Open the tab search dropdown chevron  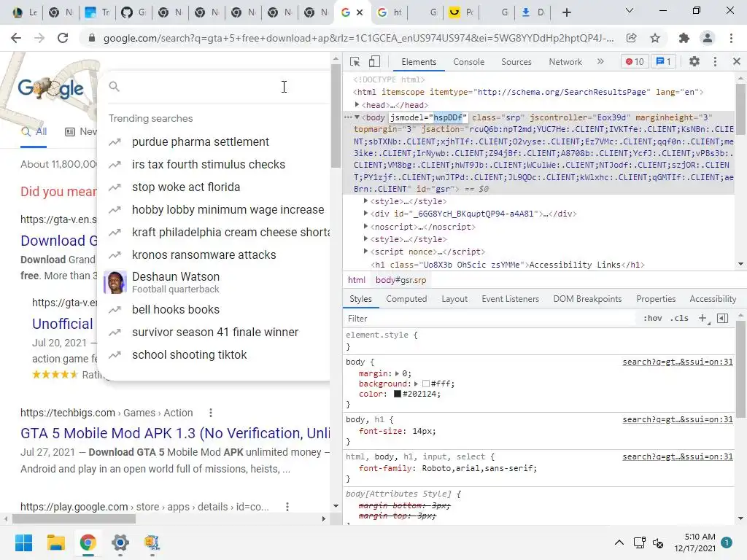pos(629,10)
